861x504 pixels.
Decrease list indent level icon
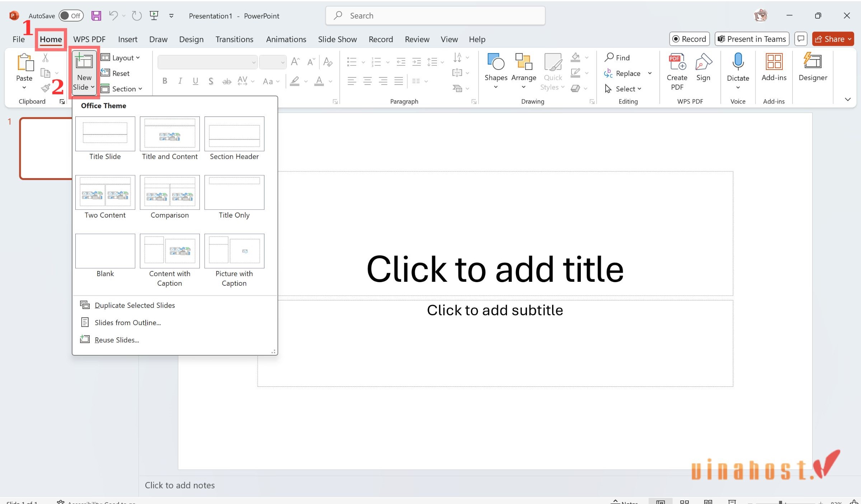tap(401, 62)
